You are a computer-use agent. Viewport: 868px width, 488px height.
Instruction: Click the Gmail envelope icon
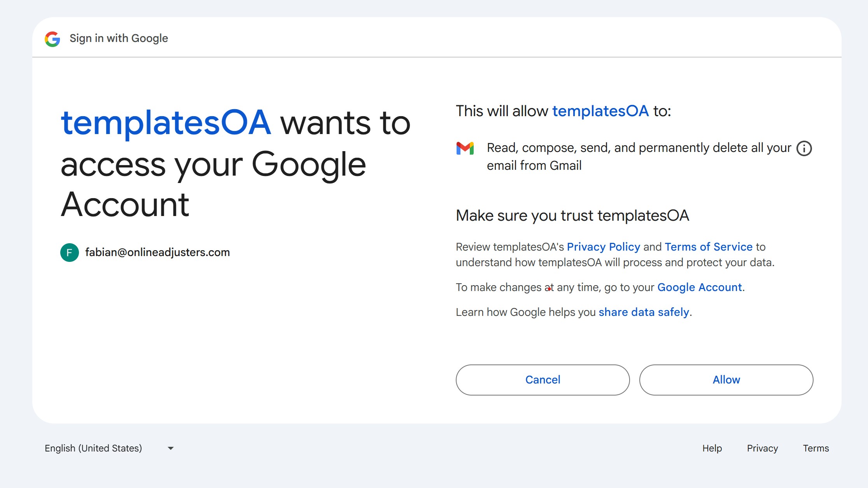465,148
